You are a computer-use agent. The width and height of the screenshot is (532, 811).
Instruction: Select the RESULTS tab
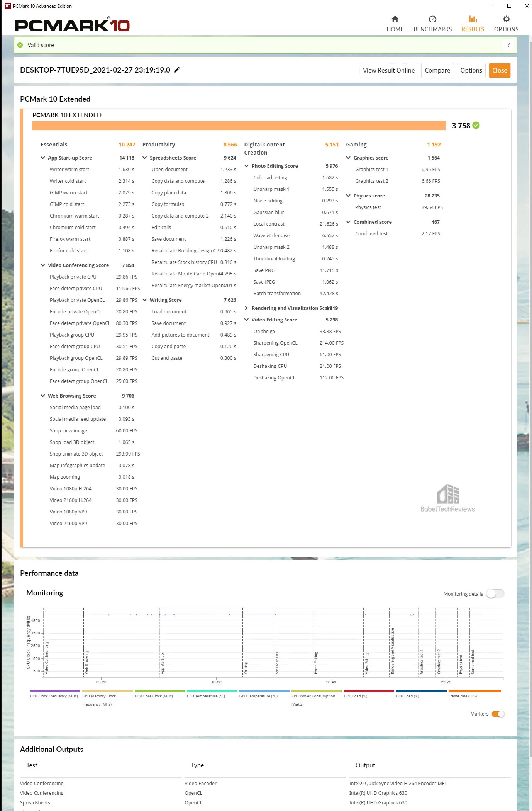(x=473, y=24)
